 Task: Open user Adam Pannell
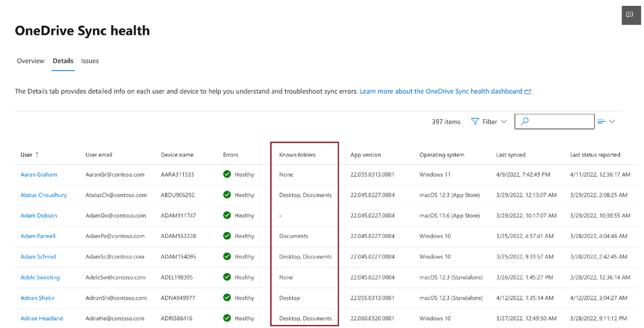point(38,236)
